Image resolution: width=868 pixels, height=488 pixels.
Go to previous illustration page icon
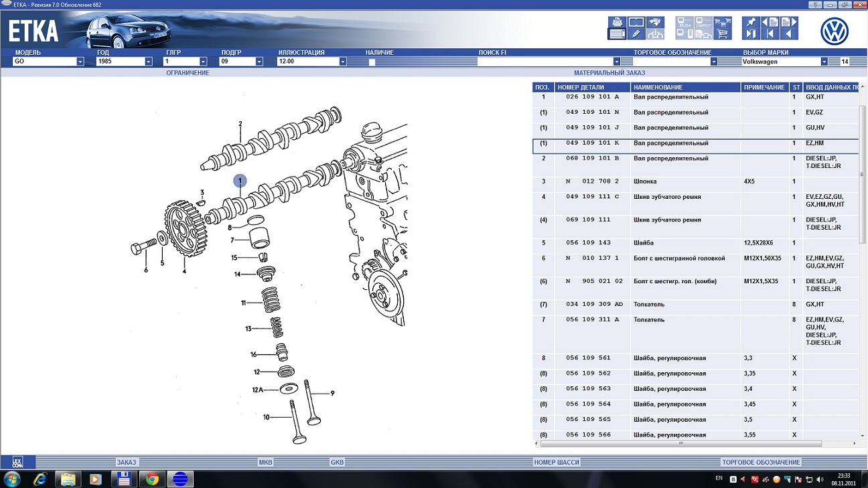click(x=770, y=22)
